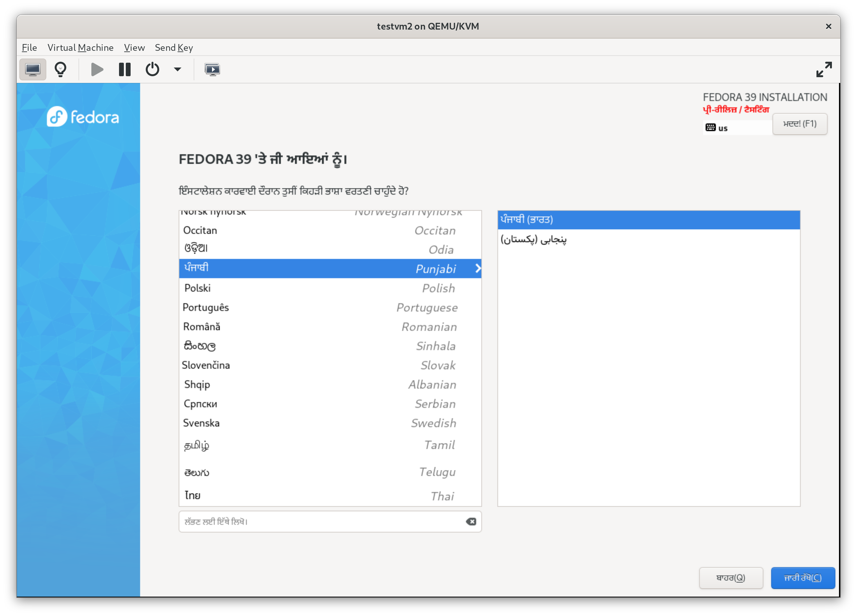Select partially visible Norsk nynorsk row
The image size is (857, 616).
point(330,215)
